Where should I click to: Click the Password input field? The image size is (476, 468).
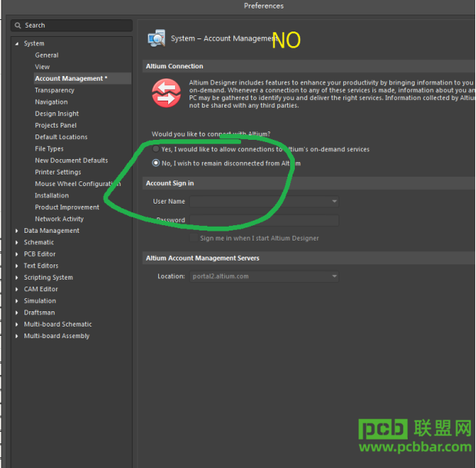coord(264,221)
